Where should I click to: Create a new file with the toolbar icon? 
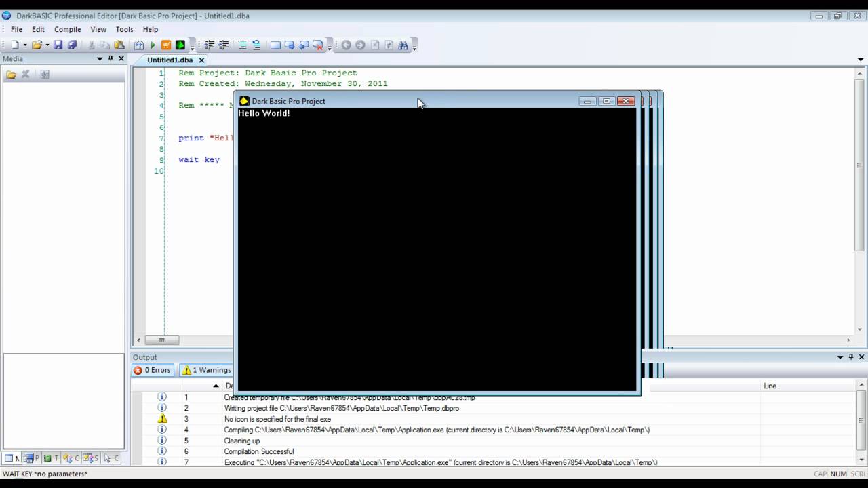click(15, 45)
